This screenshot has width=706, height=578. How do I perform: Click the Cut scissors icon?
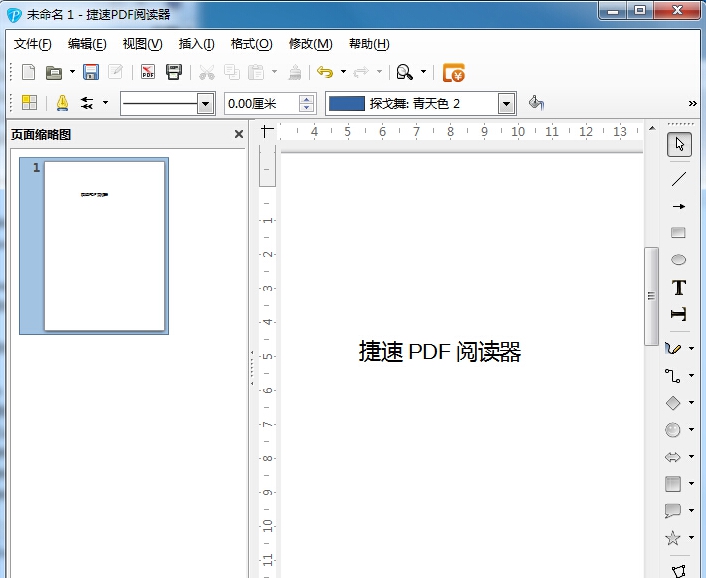(x=207, y=72)
